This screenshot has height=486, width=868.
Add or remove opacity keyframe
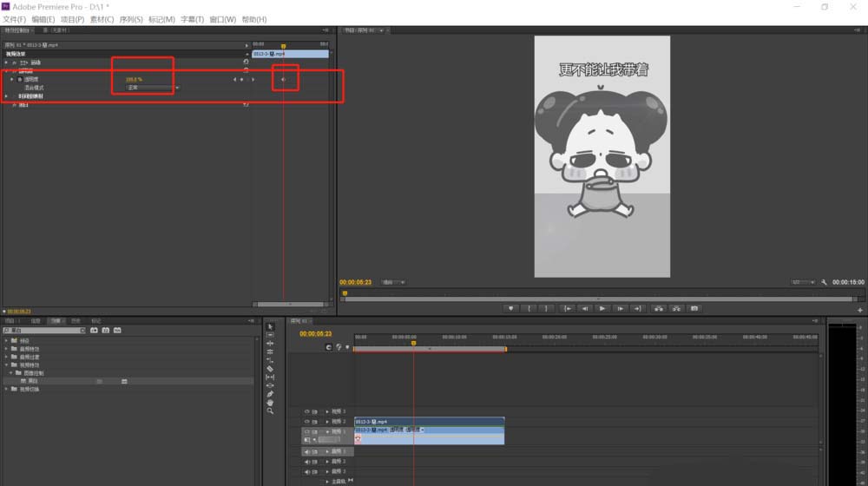(241, 80)
